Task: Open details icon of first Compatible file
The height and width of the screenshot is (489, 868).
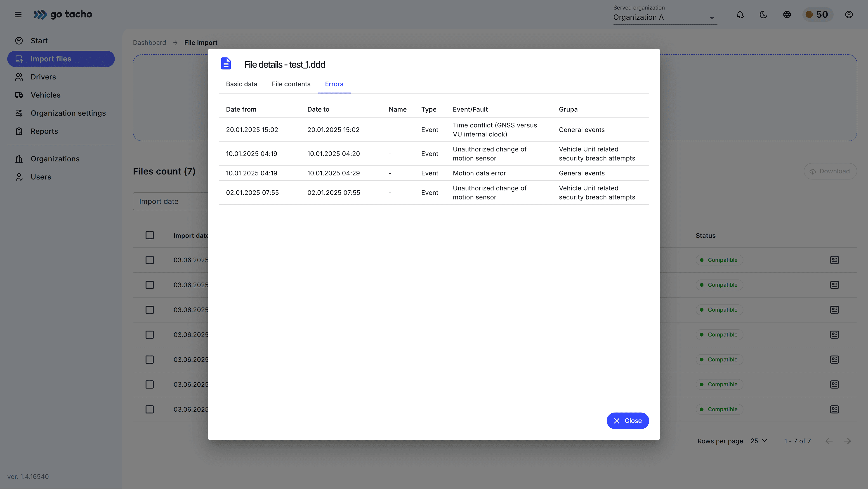Action: pos(834,260)
